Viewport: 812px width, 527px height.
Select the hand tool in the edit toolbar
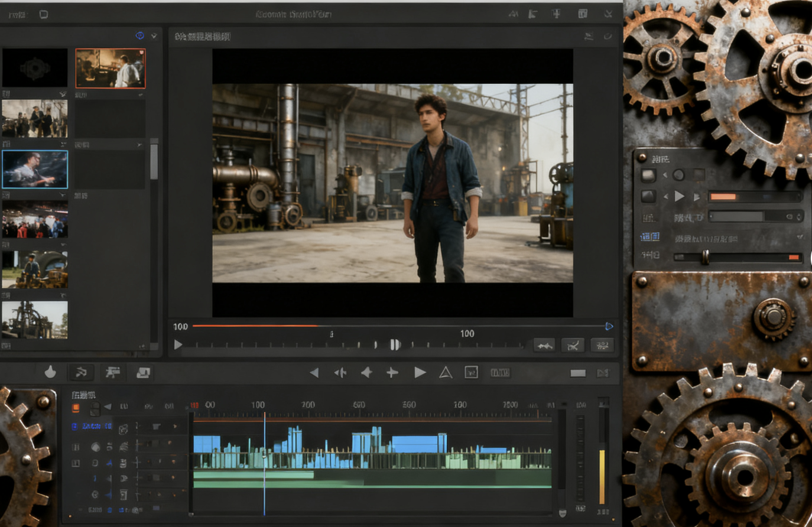point(50,372)
